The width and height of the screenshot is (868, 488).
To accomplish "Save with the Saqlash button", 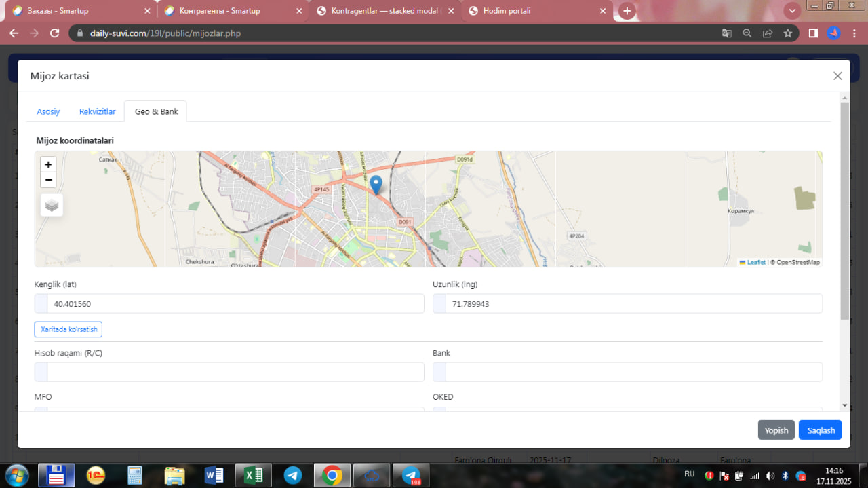I will (x=820, y=430).
